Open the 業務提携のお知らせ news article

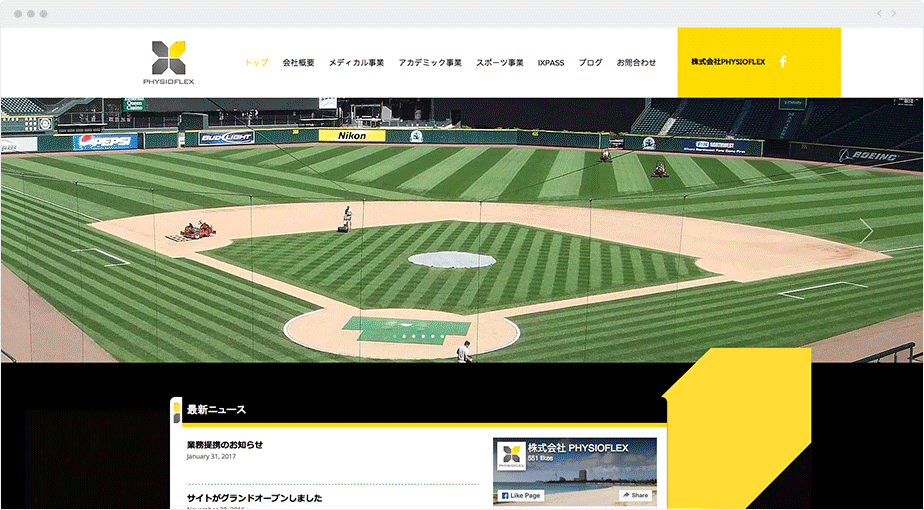pos(225,445)
